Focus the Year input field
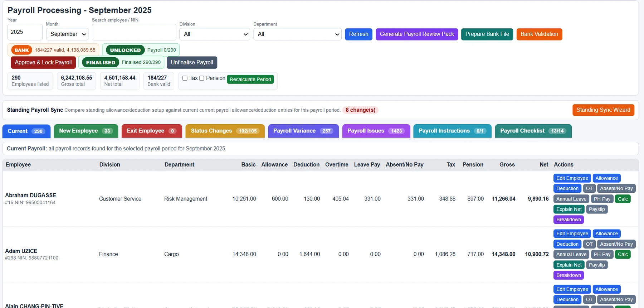644x308 pixels. (x=25, y=32)
